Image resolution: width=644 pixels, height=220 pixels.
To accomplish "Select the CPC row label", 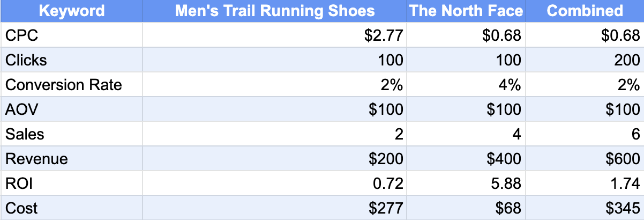I will [x=71, y=35].
